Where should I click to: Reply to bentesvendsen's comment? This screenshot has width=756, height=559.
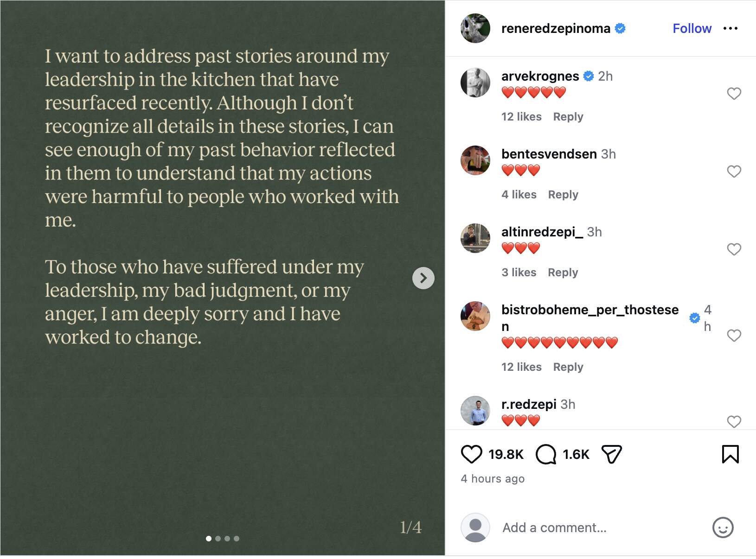click(x=563, y=195)
